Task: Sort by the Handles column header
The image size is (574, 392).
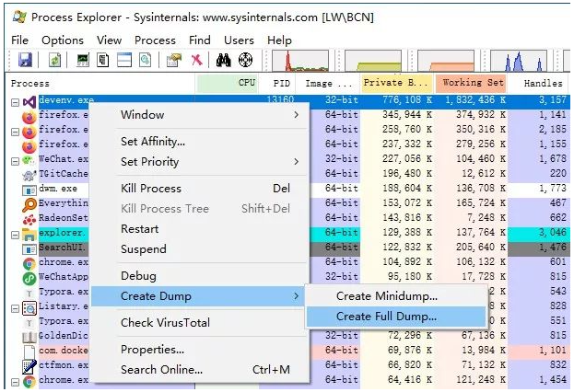Action: pos(538,83)
